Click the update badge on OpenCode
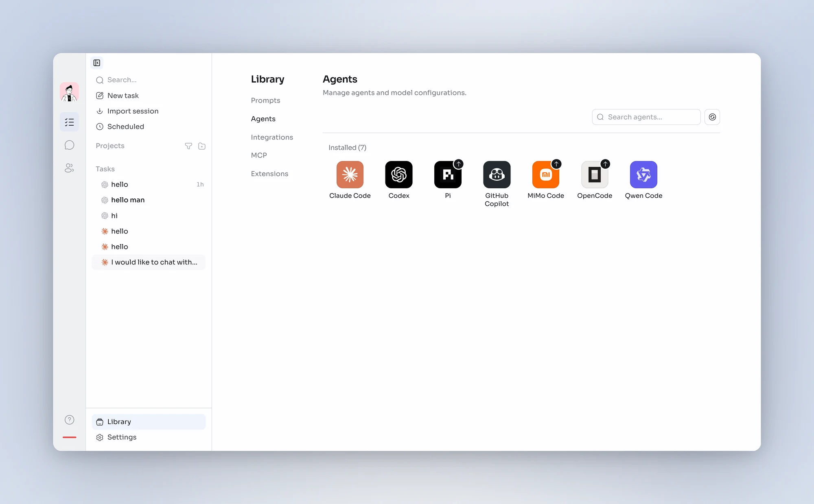 click(x=606, y=164)
